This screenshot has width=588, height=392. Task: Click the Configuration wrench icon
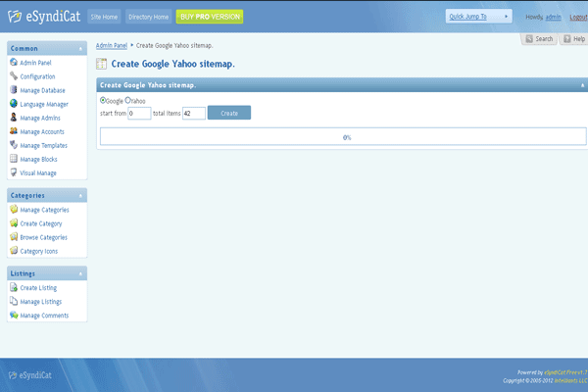pos(13,76)
